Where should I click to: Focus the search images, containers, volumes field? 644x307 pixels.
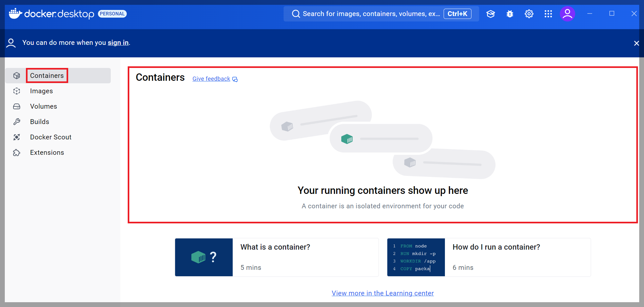381,14
